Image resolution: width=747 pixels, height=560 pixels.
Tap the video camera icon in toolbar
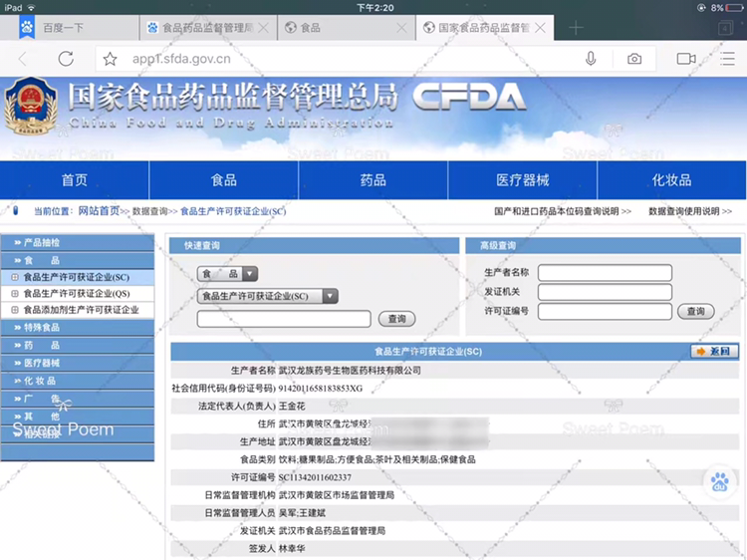[x=686, y=59]
